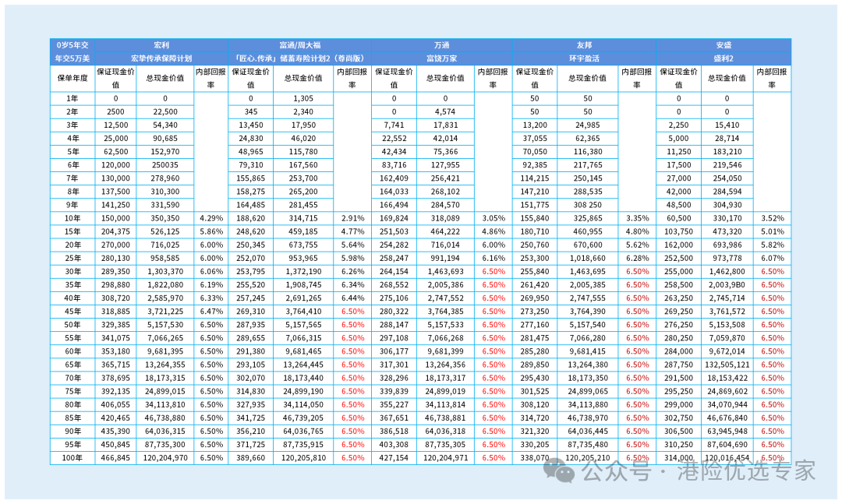This screenshot has height=504, width=842.
Task: Click the '65年' row label
Action: (73, 365)
